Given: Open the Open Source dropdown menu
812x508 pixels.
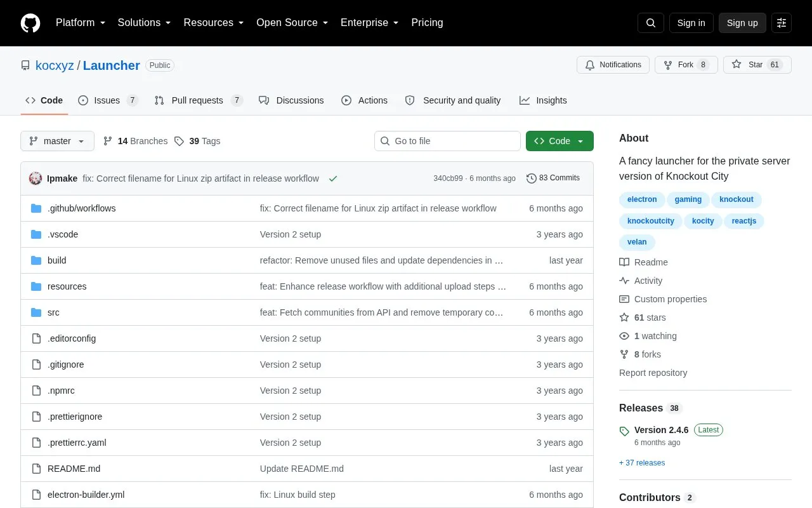Looking at the screenshot, I should point(292,23).
